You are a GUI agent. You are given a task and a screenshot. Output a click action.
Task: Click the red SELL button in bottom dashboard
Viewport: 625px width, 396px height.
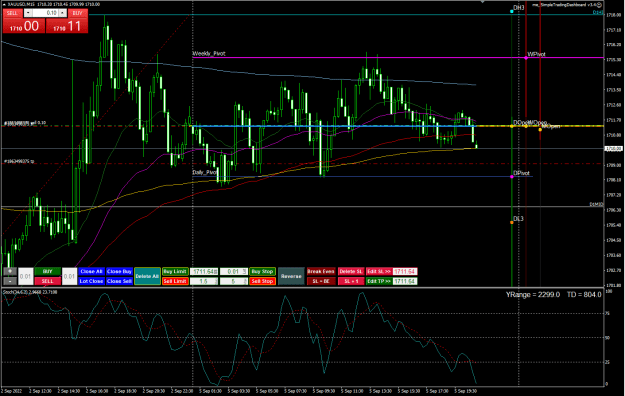[47, 281]
